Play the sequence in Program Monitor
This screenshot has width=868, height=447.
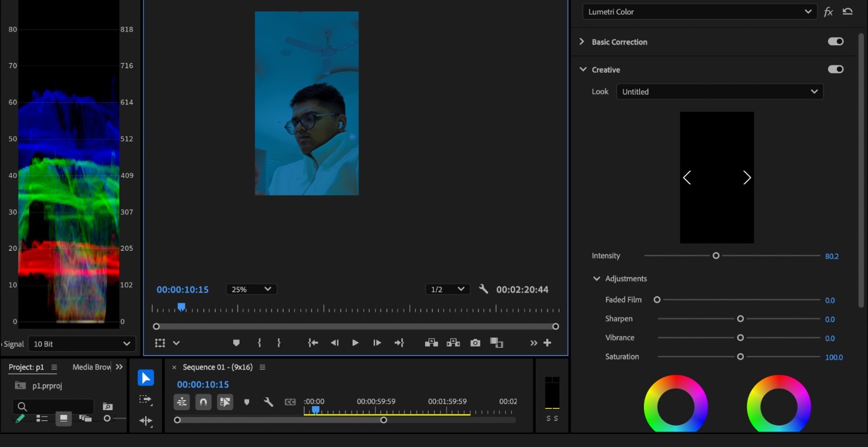click(x=356, y=343)
